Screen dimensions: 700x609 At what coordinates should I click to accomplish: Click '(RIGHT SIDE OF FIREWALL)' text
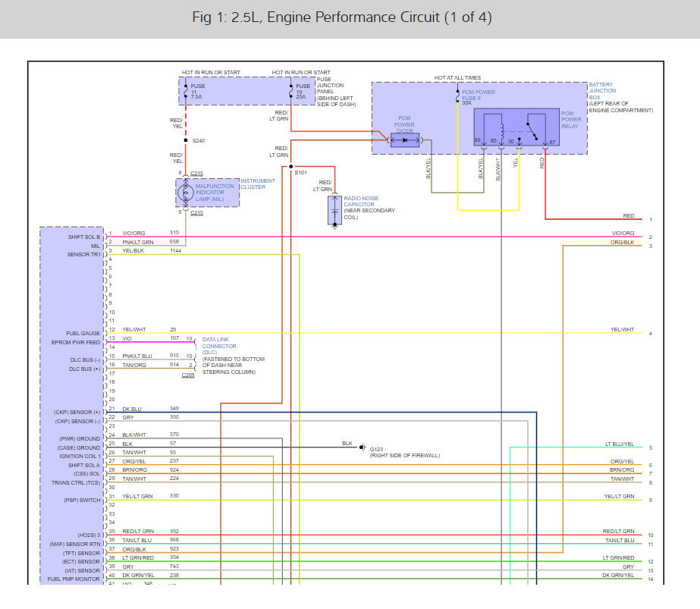click(x=405, y=455)
